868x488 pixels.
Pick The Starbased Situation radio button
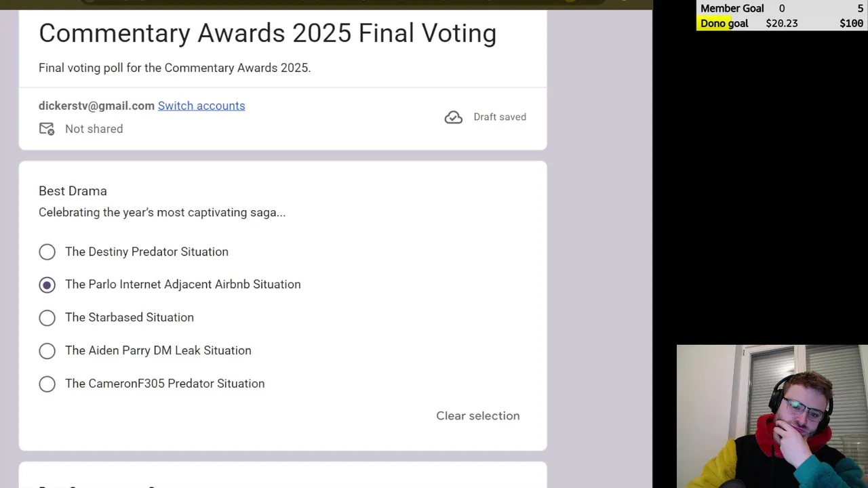point(47,318)
